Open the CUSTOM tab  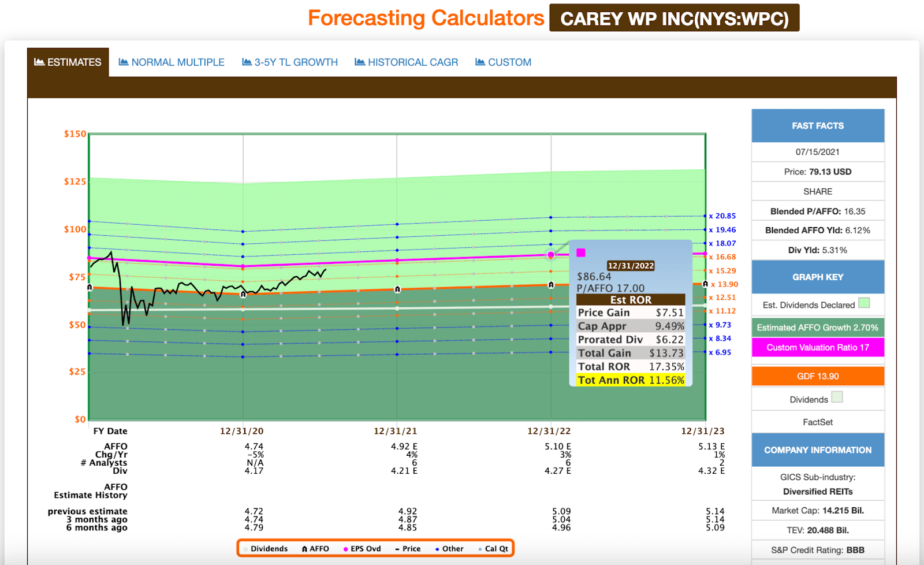tap(504, 62)
